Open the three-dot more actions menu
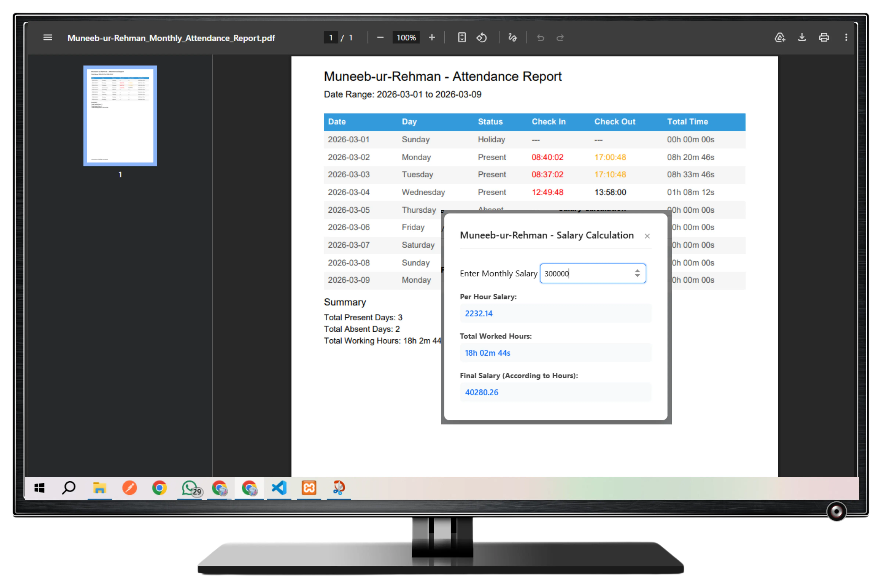 click(846, 37)
